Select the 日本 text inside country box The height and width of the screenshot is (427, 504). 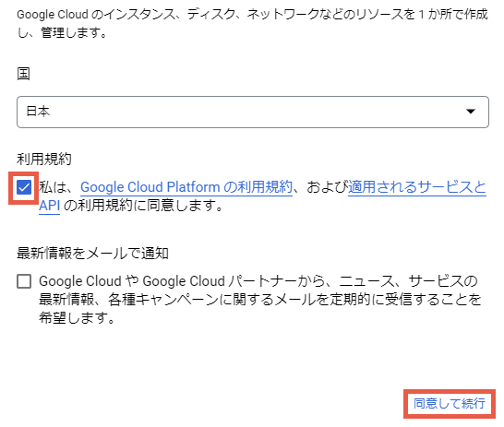[x=38, y=112]
